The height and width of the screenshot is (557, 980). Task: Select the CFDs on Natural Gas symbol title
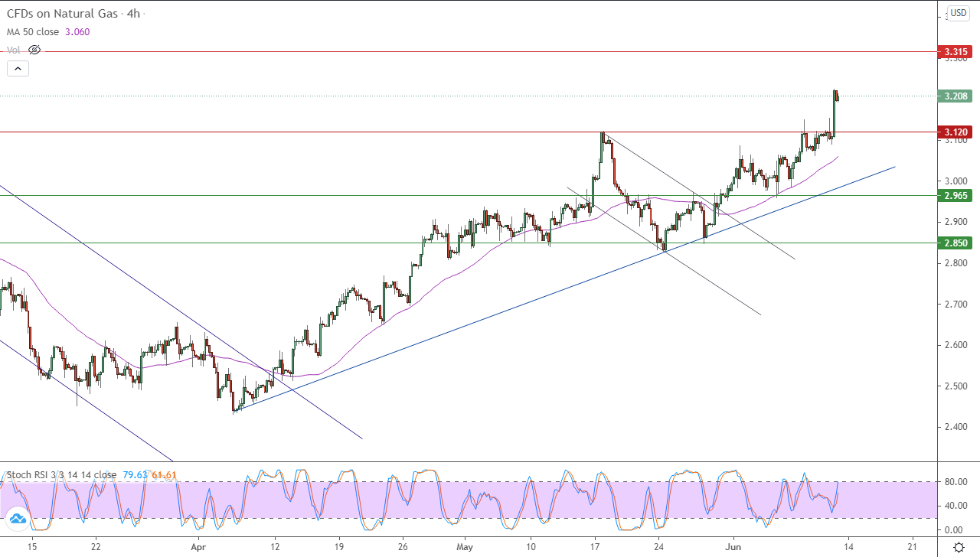pyautogui.click(x=61, y=14)
